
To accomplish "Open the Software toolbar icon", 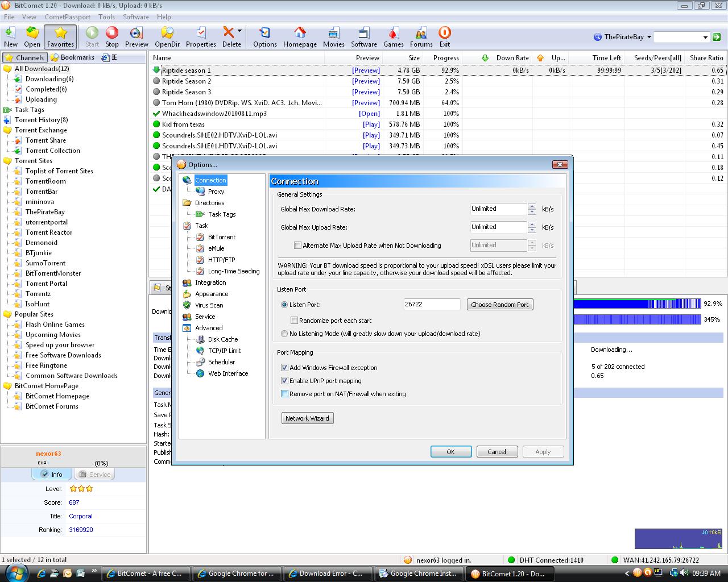I will (x=364, y=37).
